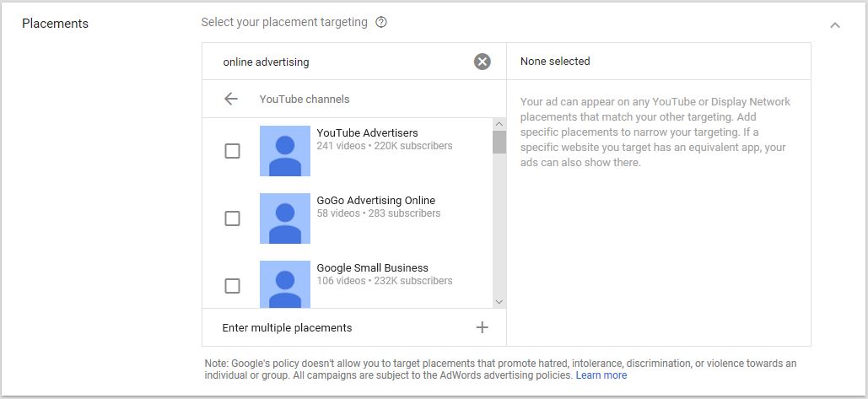Click the channel list scroll down arrow

(x=499, y=302)
